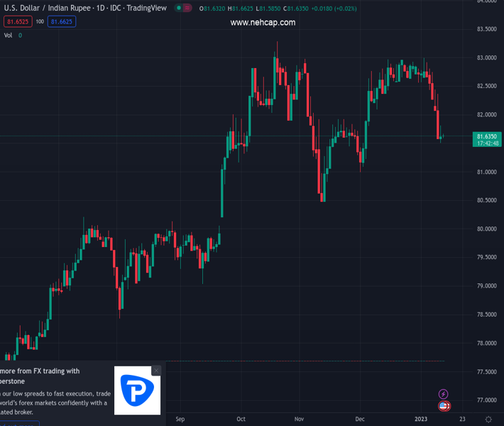This screenshot has width=504, height=426.
Task: Click the Pepperstone logo in the ad
Action: [x=137, y=390]
